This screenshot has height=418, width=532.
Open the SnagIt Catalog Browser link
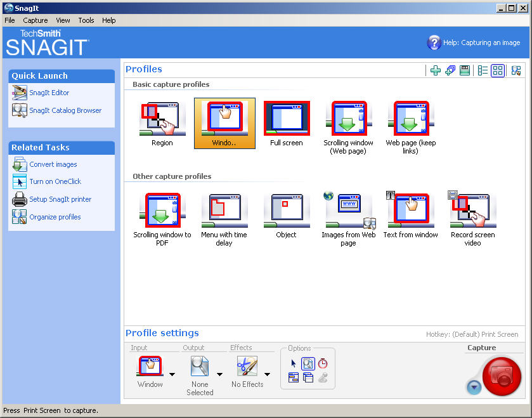pos(65,110)
